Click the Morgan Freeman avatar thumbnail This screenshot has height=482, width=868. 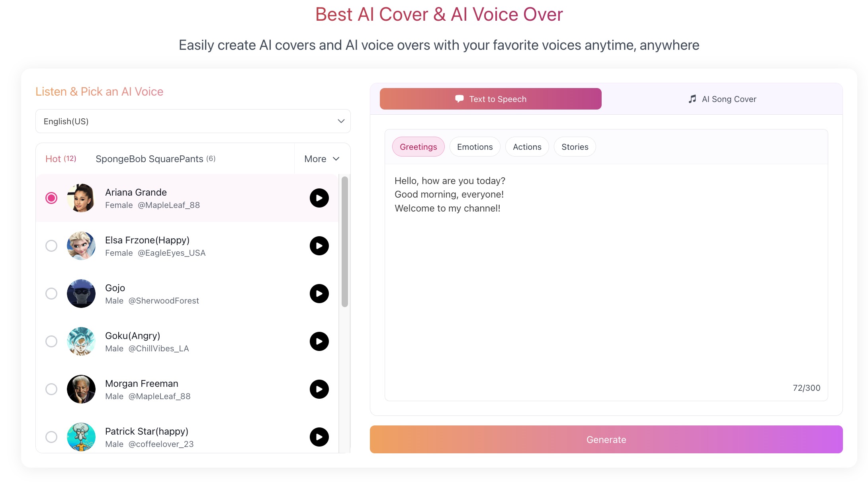tap(81, 389)
